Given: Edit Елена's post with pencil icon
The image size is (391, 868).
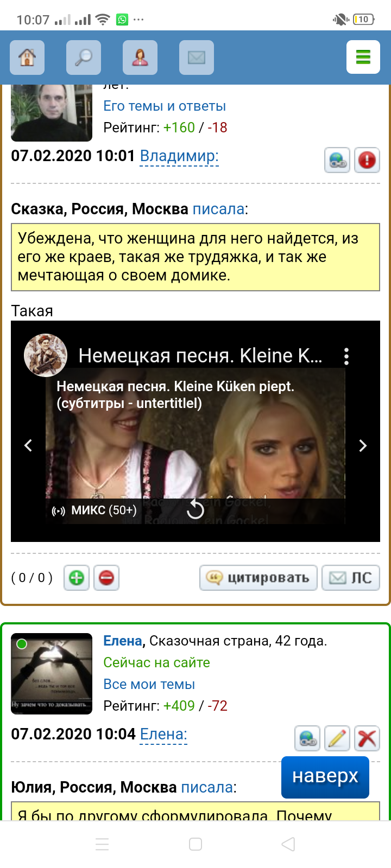Looking at the screenshot, I should 337,738.
